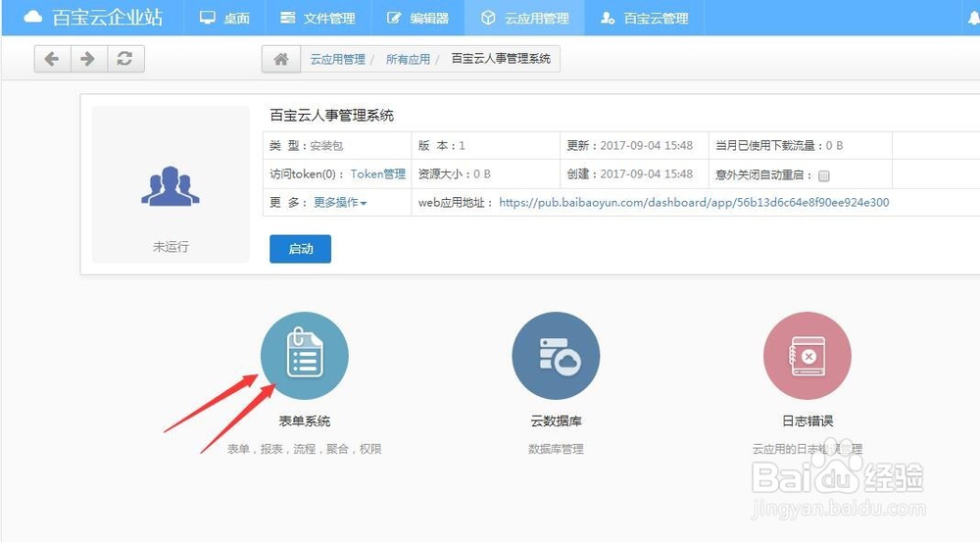
Task: Click the 数据库管理 description text
Action: point(556,449)
